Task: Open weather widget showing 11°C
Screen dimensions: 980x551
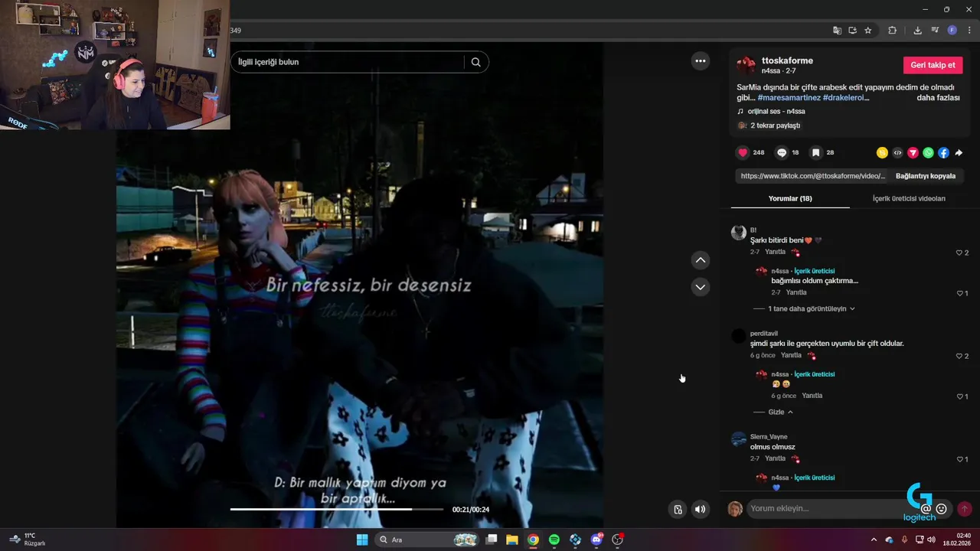Action: [x=28, y=540]
